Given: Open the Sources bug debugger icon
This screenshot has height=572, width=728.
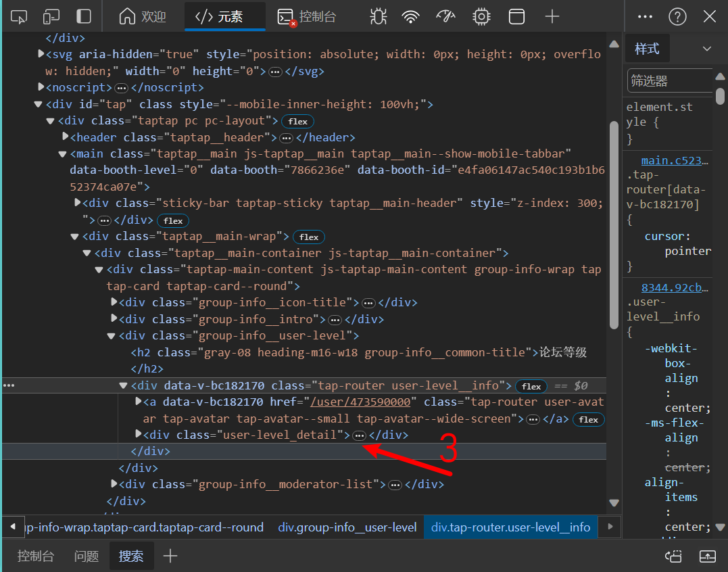Looking at the screenshot, I should pyautogui.click(x=378, y=17).
